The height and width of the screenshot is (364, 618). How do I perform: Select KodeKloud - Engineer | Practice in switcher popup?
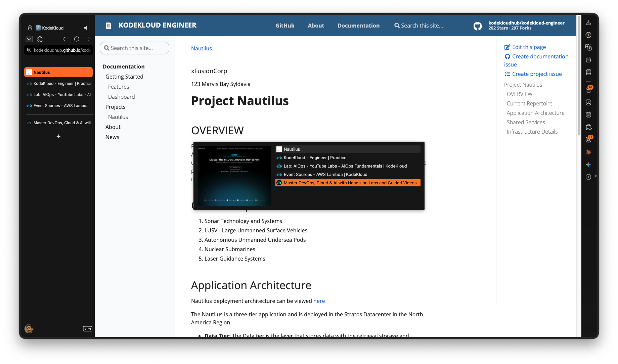tap(348, 157)
